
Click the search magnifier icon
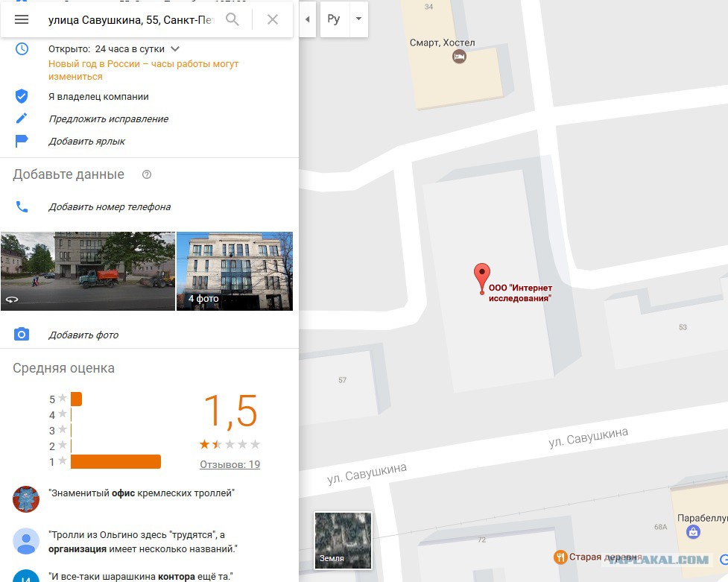tap(232, 19)
